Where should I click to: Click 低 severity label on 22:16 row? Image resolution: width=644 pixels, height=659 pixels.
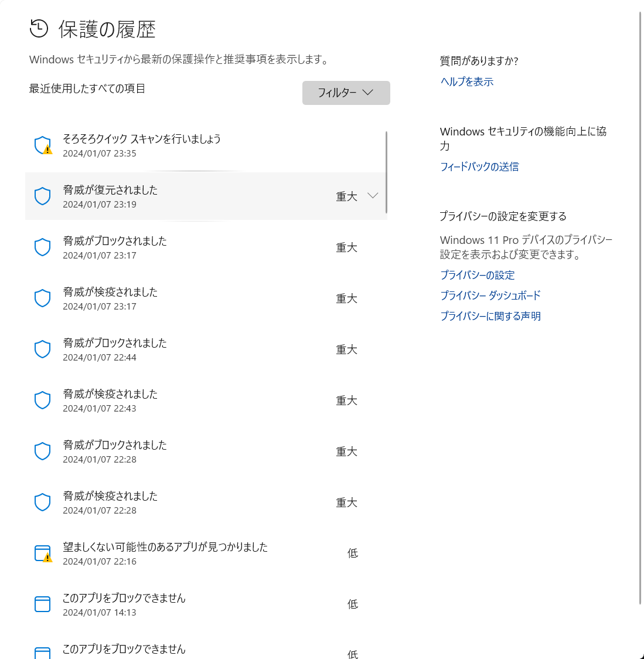pyautogui.click(x=352, y=553)
